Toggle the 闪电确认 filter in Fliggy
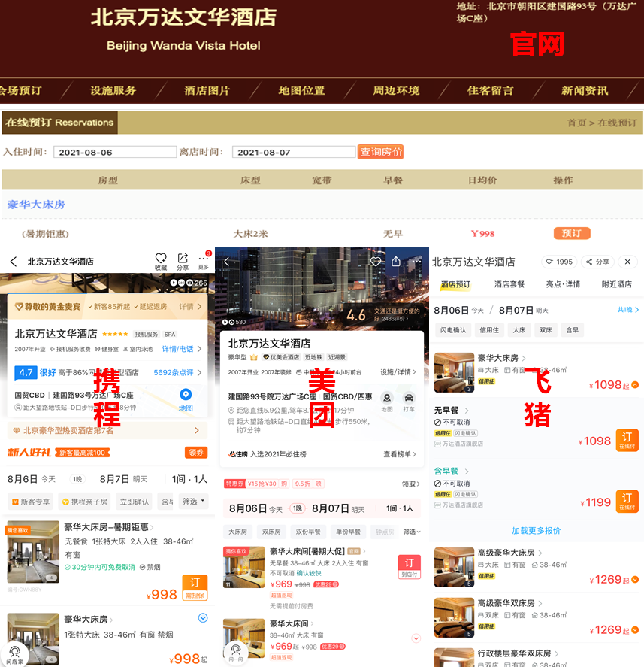The image size is (644, 667). click(452, 330)
